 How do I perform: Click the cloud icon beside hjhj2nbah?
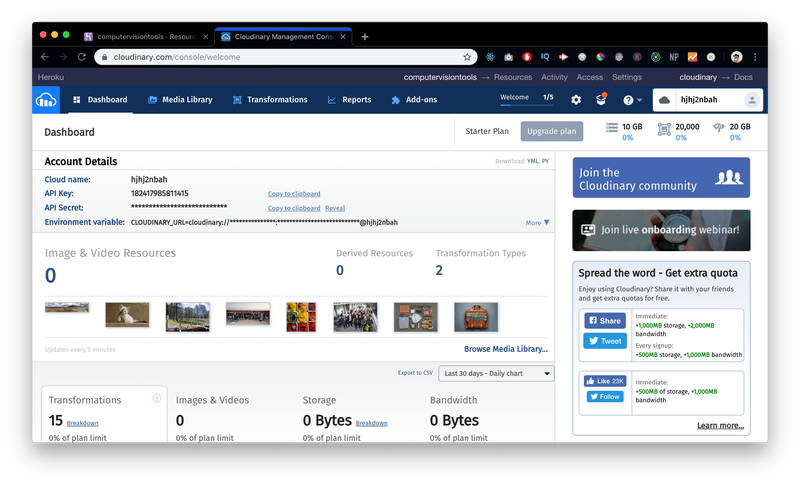pyautogui.click(x=664, y=100)
